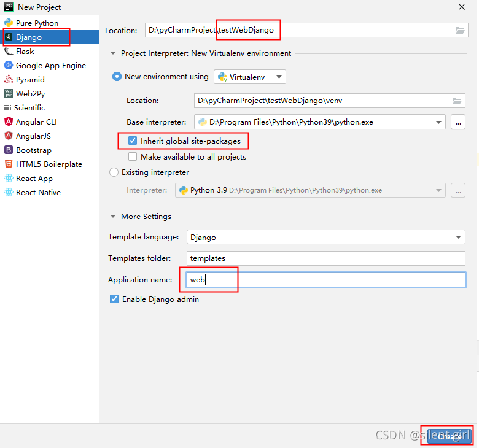This screenshot has width=479, height=448.
Task: Open the existing Interpreter Python 3.9 dropdown
Action: pyautogui.click(x=310, y=190)
